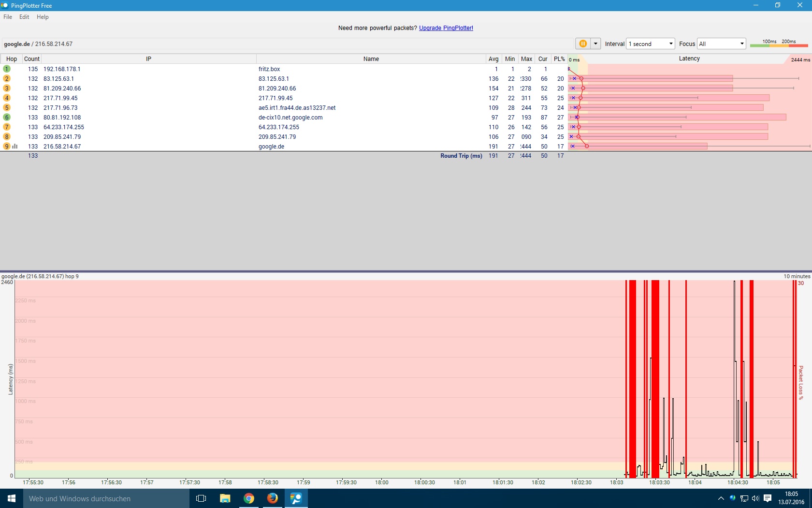Viewport: 812px width, 508px height.
Task: Open the Focus combo box
Action: coord(721,44)
